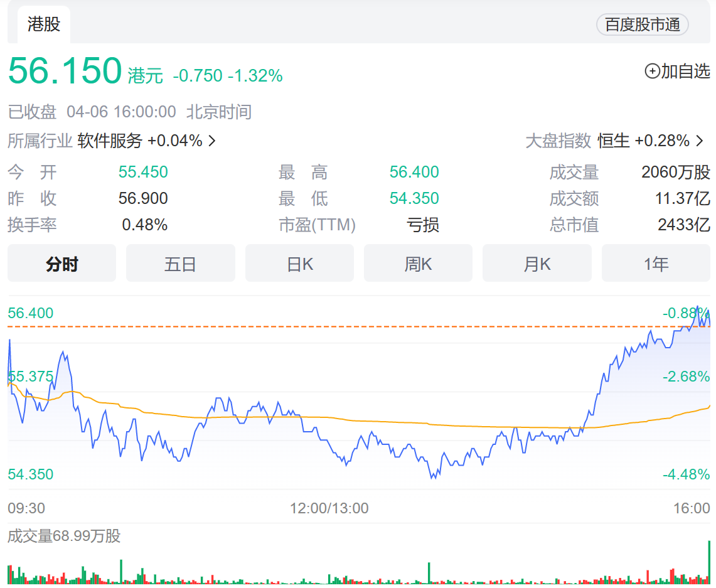Open 百度股市通 from the top right
716x588 pixels.
(642, 24)
